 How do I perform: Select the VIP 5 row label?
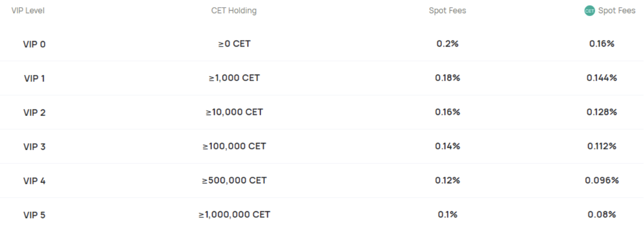(x=34, y=215)
